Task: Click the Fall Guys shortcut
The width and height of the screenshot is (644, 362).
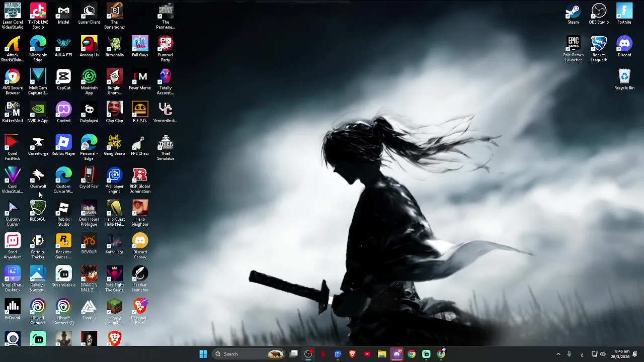Action: [x=140, y=47]
